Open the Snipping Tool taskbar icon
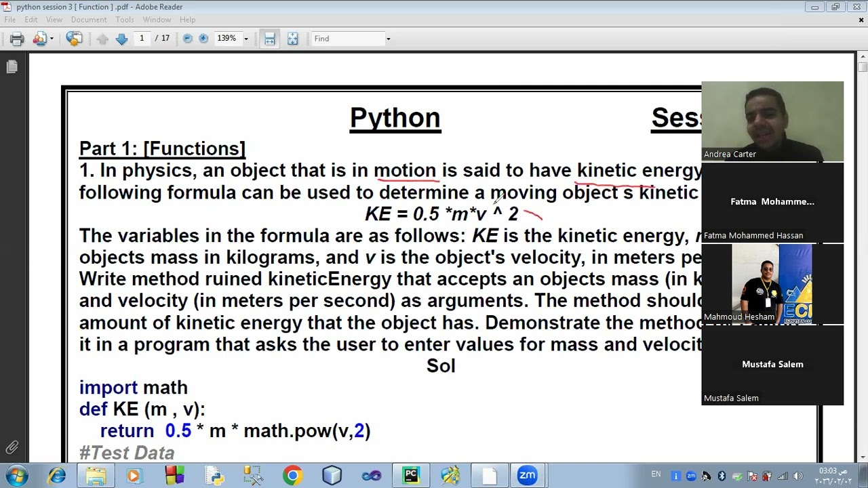 [x=254, y=476]
